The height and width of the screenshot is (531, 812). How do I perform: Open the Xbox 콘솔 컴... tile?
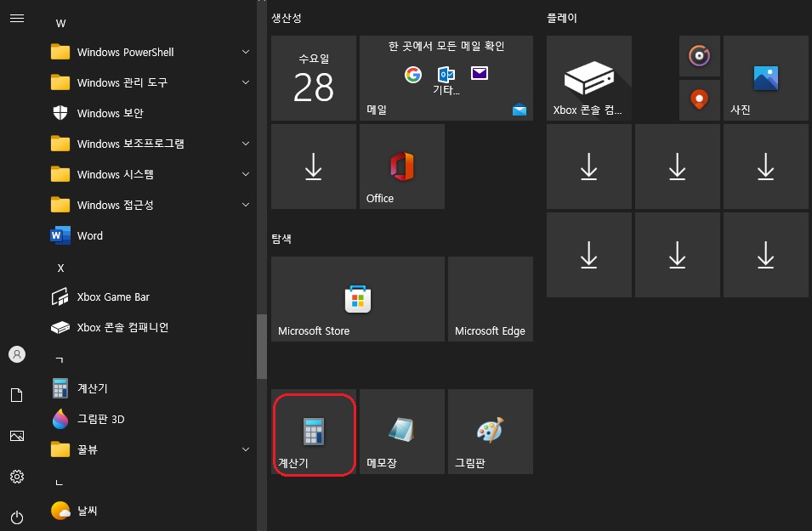point(589,78)
